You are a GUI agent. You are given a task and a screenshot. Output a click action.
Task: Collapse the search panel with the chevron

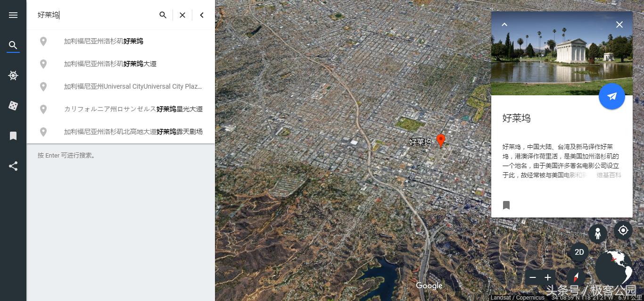(201, 15)
